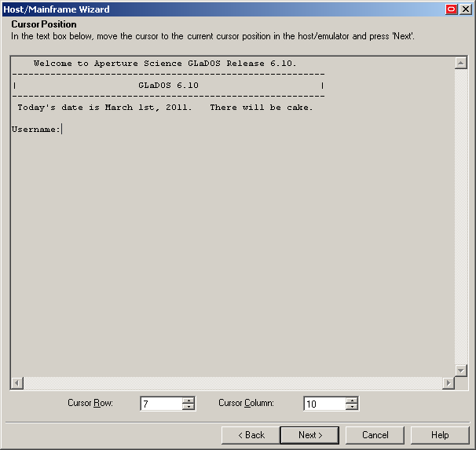Go back with the Back button
The width and height of the screenshot is (476, 450).
(251, 435)
